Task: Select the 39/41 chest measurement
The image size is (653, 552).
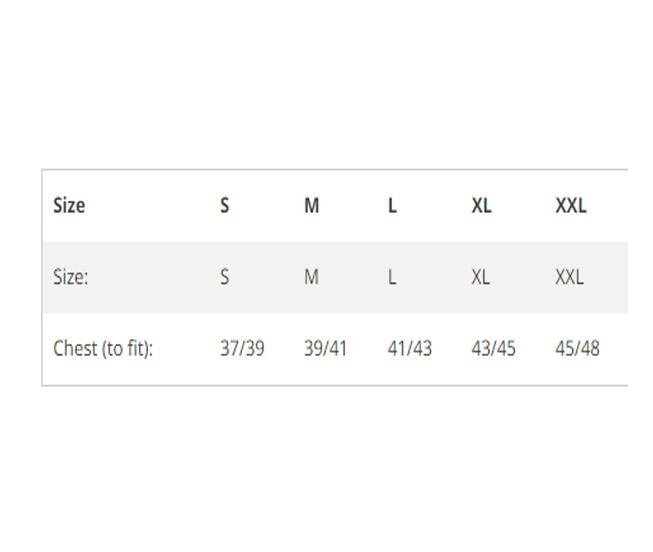Action: click(x=325, y=348)
